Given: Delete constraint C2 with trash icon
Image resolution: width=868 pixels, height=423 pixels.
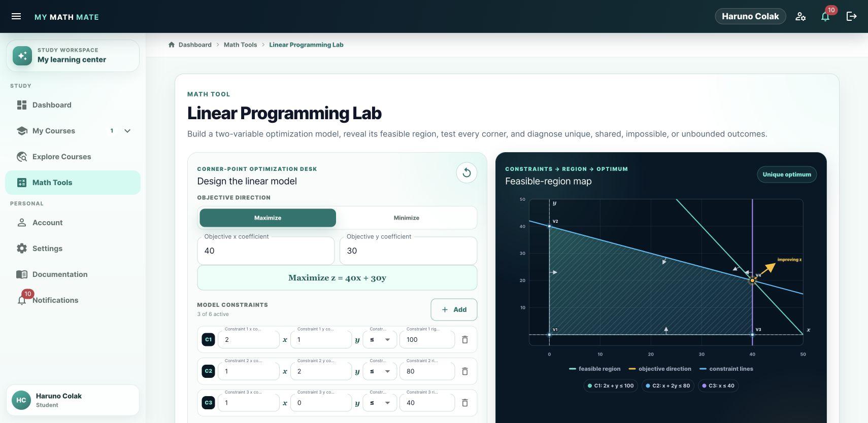Looking at the screenshot, I should [465, 371].
